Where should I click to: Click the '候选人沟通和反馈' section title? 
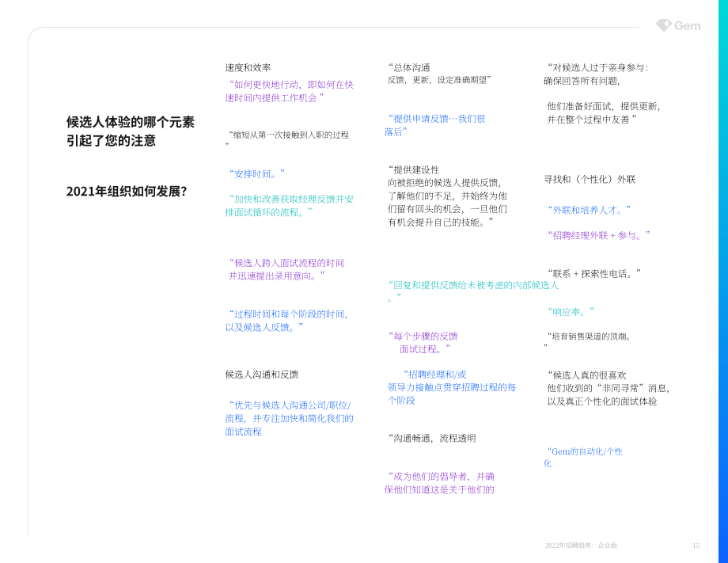point(261,375)
